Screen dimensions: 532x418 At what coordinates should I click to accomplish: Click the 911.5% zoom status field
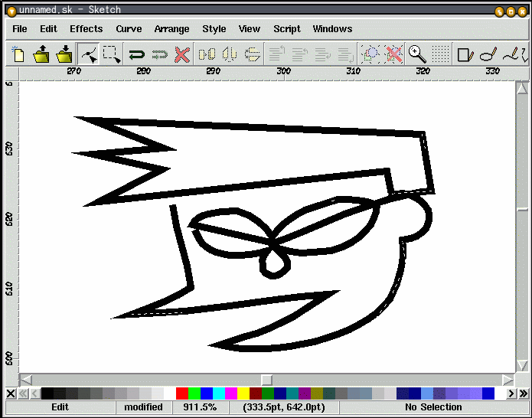tap(201, 407)
